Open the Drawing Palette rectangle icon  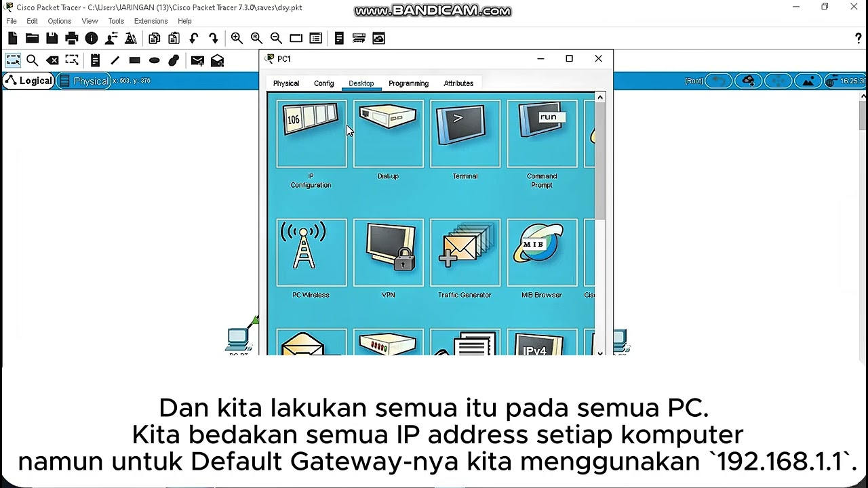[x=296, y=39]
